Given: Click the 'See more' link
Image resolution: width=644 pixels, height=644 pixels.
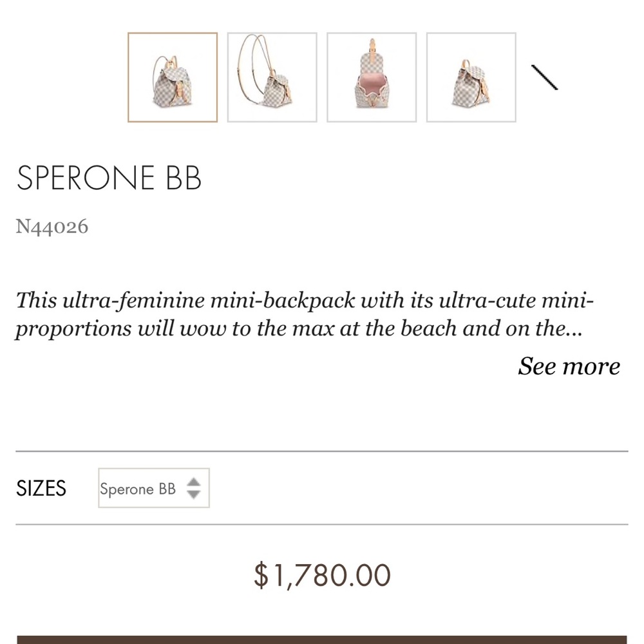Looking at the screenshot, I should coord(569,366).
